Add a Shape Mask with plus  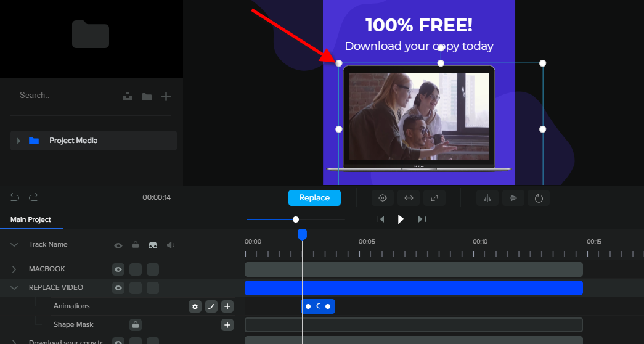click(x=227, y=325)
